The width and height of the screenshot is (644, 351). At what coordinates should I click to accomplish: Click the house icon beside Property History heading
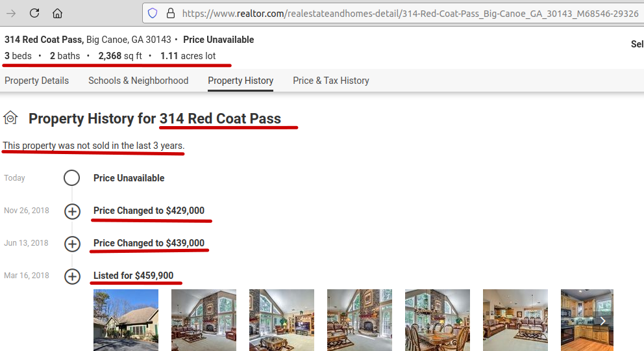[10, 118]
